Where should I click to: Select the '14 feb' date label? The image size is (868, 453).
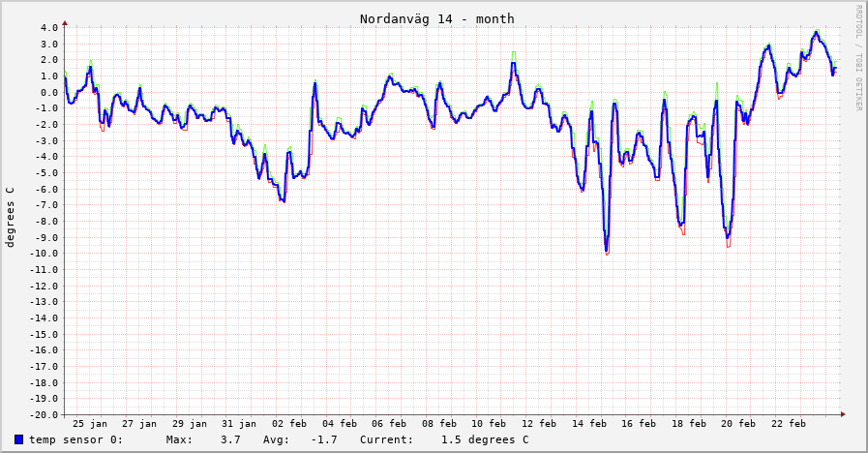(589, 423)
